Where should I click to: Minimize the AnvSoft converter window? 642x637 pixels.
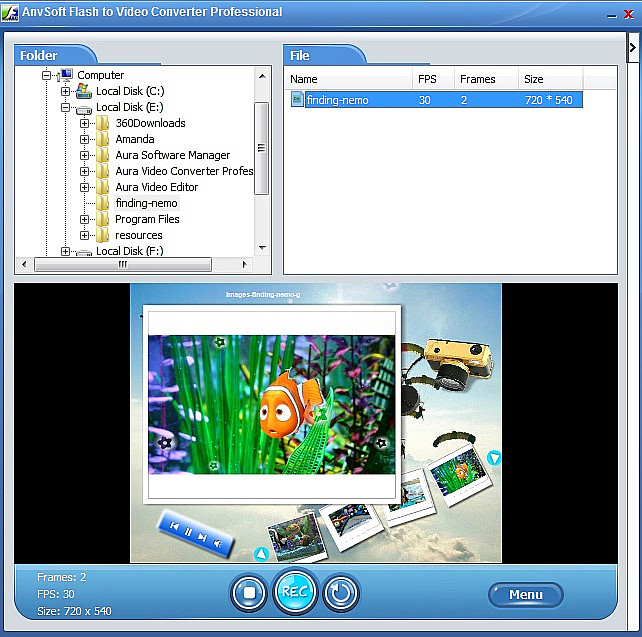coord(612,16)
